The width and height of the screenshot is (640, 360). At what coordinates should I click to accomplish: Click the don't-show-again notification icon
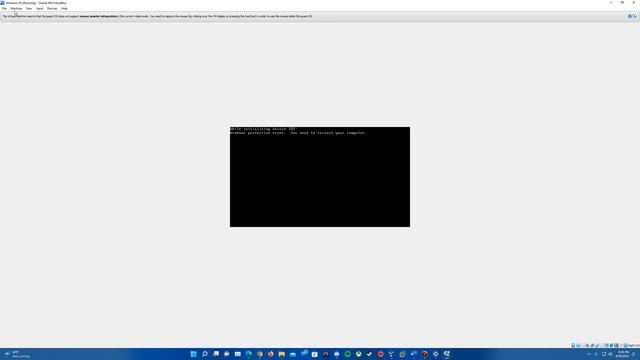tap(635, 16)
